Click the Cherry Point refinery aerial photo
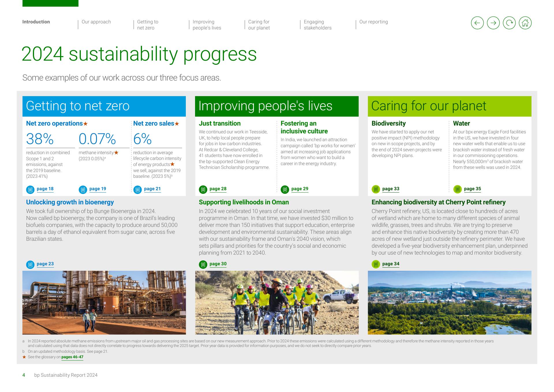Image resolution: width=554 pixels, height=392 pixels. pyautogui.click(x=449, y=303)
